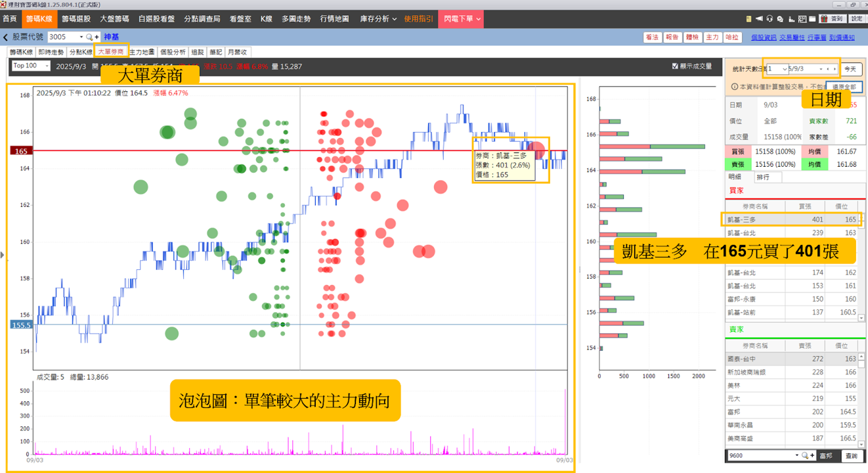Open the 交易屬性 link
The image size is (868, 473).
coord(792,38)
